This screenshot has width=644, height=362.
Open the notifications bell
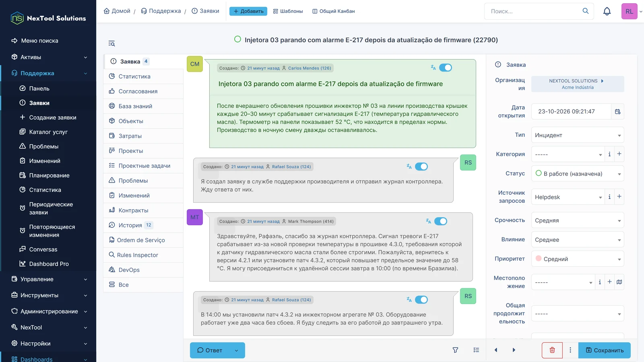607,11
